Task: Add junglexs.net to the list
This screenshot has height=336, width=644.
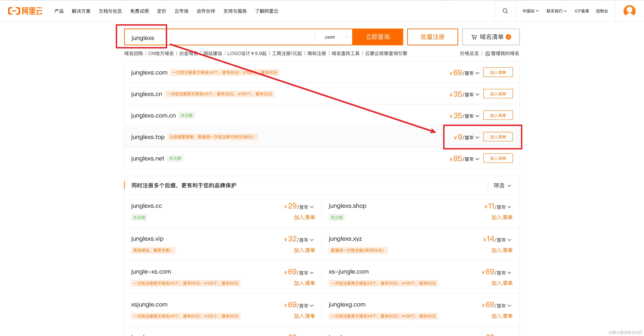Action: pos(497,158)
